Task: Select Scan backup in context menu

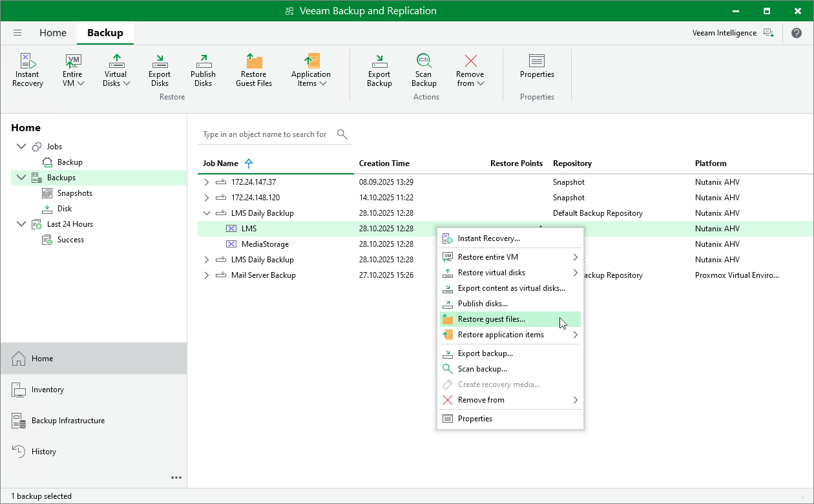Action: click(482, 369)
